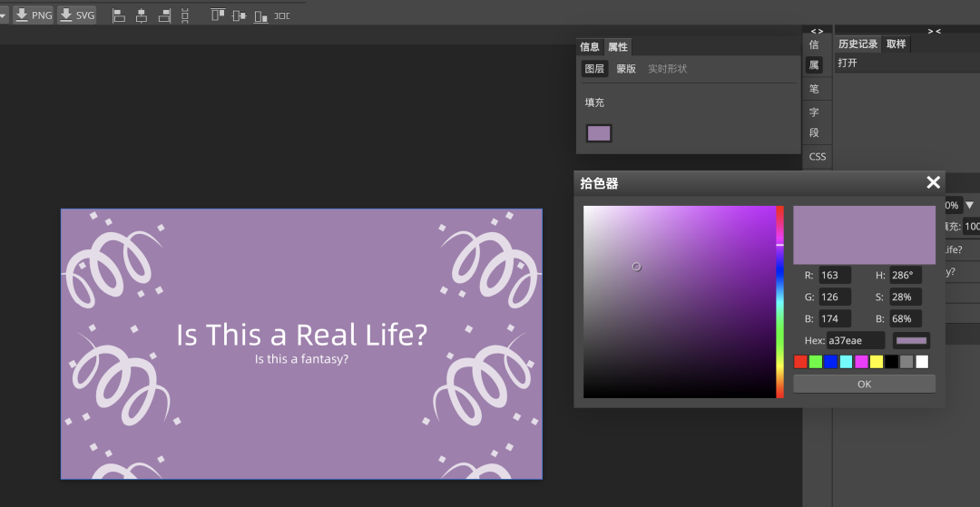Screen dimensions: 980x507
Task: Click the 填充 fill color swatch
Action: (599, 133)
